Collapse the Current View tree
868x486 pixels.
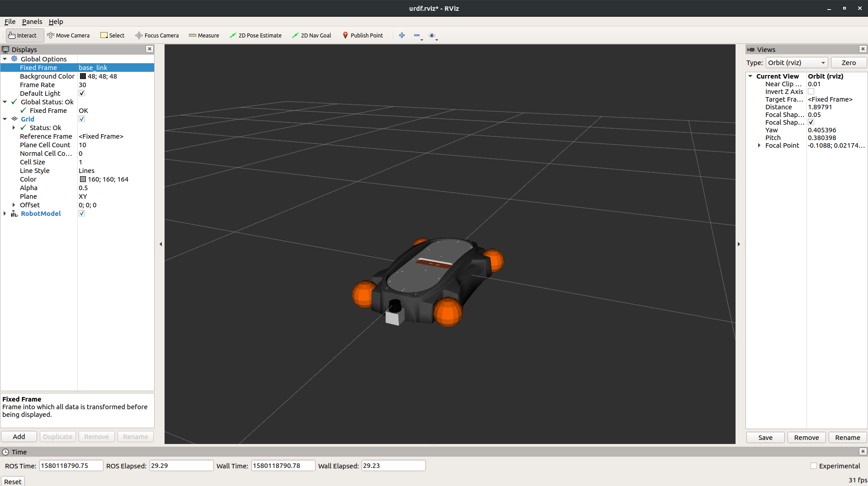click(750, 76)
